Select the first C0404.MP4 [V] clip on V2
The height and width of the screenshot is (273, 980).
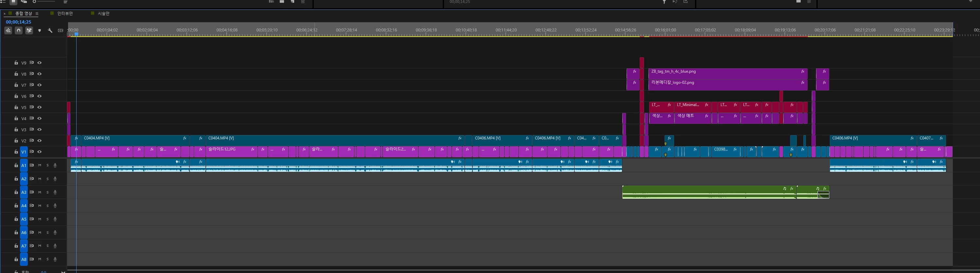135,140
